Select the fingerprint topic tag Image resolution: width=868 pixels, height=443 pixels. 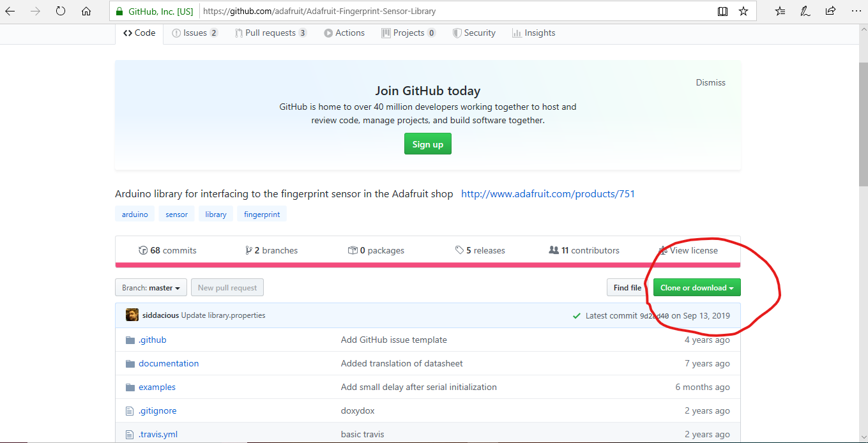262,214
